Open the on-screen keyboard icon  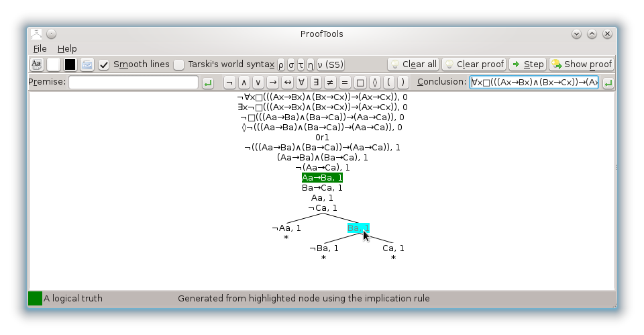[x=87, y=64]
